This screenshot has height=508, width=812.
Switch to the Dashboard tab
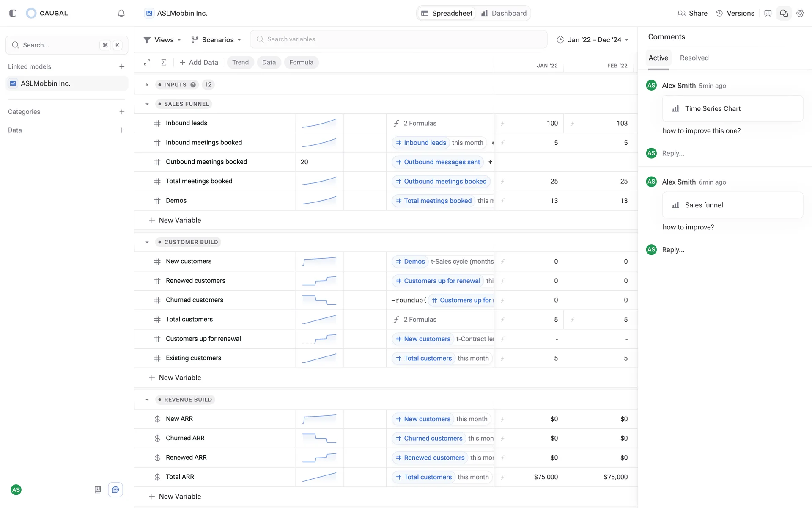point(504,13)
